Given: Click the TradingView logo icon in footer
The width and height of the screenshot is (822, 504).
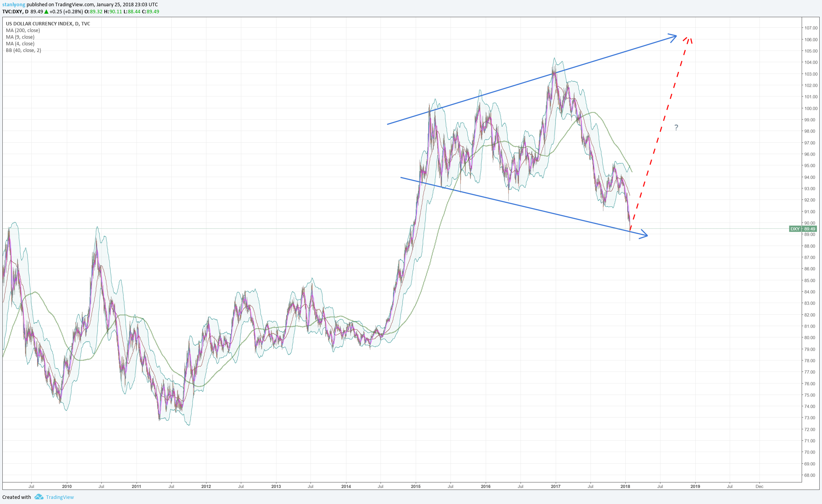Looking at the screenshot, I should click(39, 497).
